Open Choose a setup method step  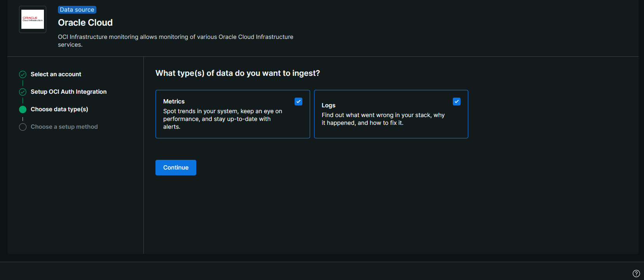pyautogui.click(x=64, y=127)
